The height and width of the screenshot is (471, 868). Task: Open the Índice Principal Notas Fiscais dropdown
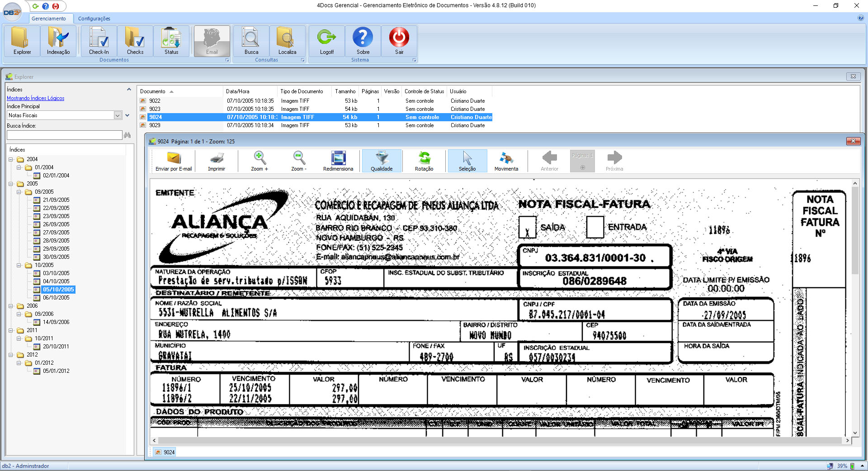118,115
